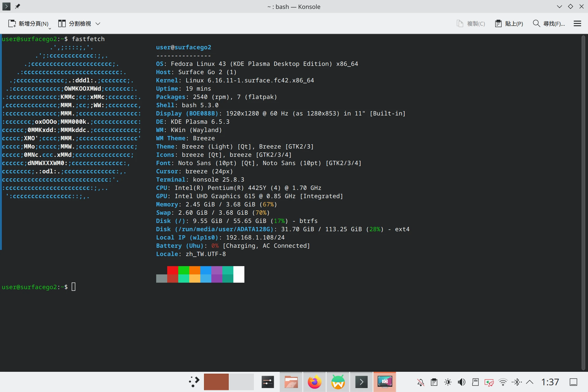Switch to Spectacle screenshot task

(385, 382)
